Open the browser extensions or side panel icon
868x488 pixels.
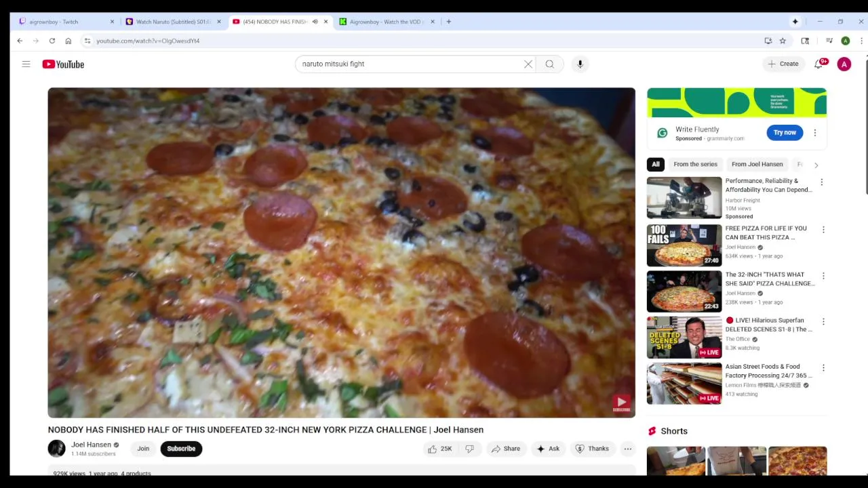pos(805,41)
